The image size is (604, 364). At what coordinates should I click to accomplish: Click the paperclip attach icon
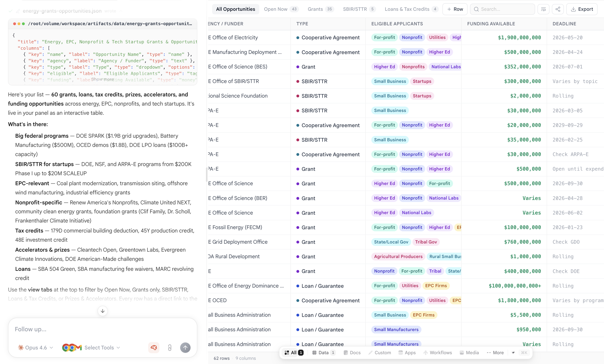(170, 347)
